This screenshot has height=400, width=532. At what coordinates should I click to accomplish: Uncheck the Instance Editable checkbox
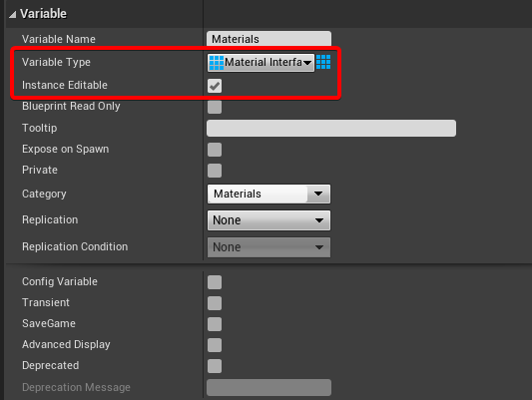[215, 86]
